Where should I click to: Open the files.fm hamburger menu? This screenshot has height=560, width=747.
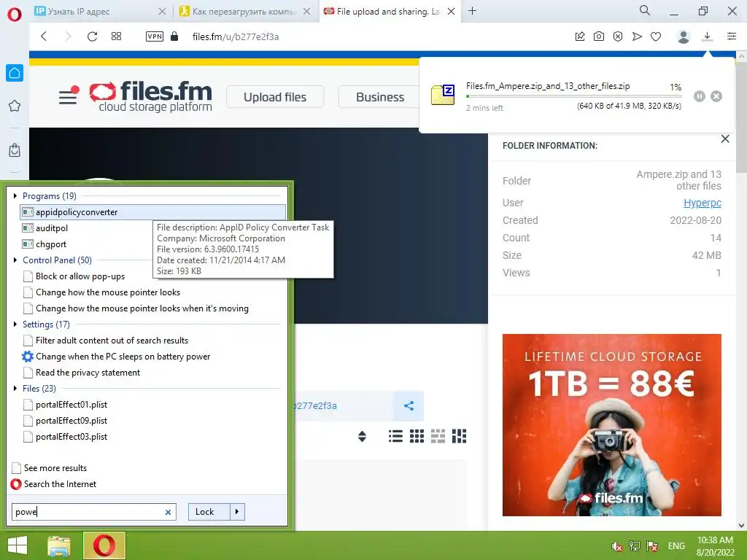[x=68, y=96]
